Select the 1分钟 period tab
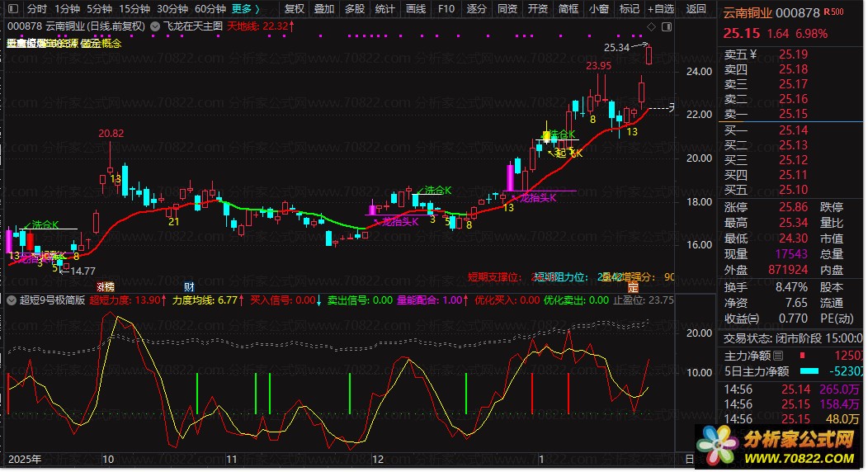868x472 pixels. 67,9
